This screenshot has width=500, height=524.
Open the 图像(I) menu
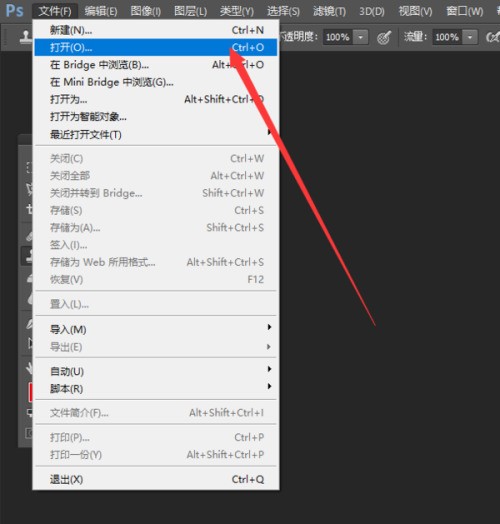146,11
